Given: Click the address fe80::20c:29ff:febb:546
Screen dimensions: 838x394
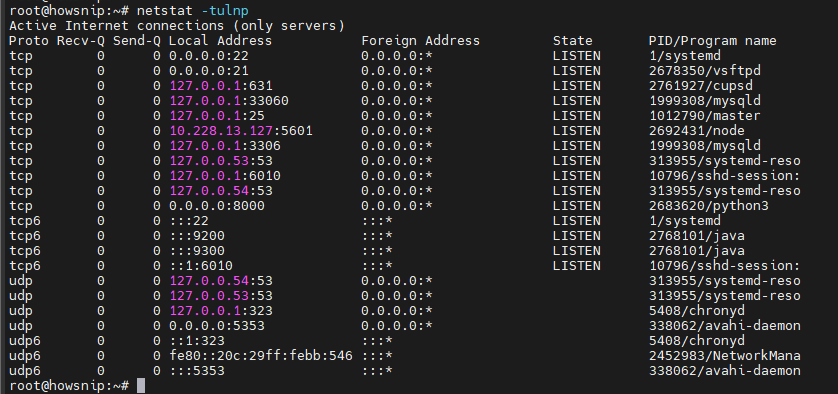Looking at the screenshot, I should 261,355.
